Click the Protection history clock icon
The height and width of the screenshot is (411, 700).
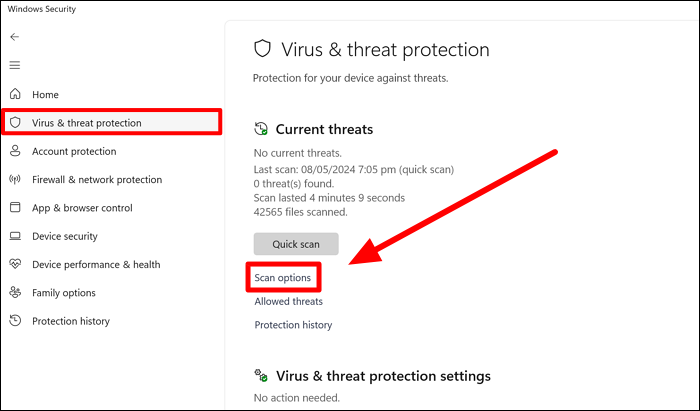15,321
